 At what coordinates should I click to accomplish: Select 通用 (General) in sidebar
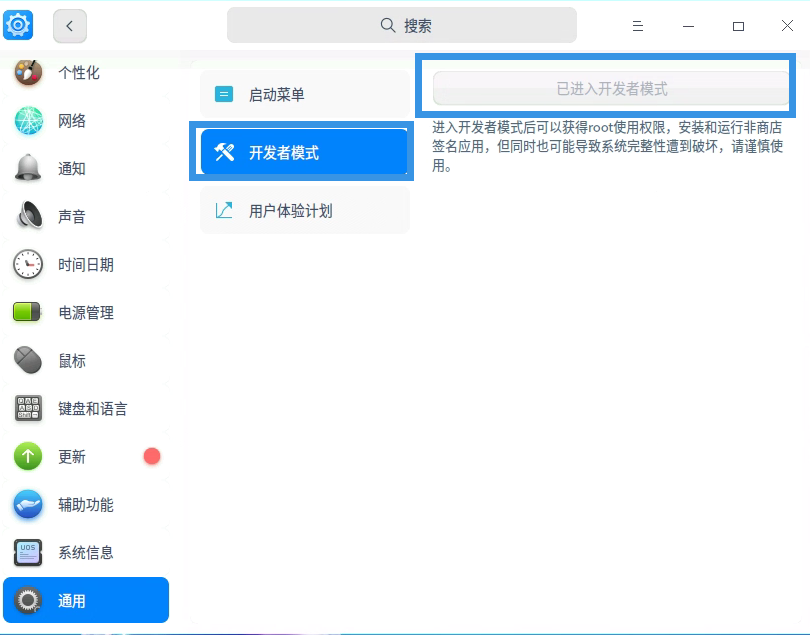pyautogui.click(x=86, y=601)
